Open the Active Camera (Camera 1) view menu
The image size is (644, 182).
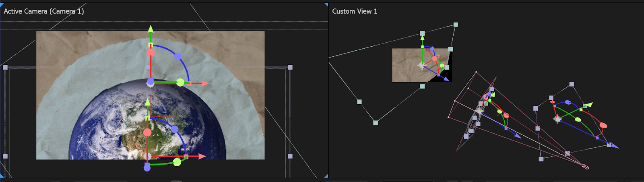(44, 11)
